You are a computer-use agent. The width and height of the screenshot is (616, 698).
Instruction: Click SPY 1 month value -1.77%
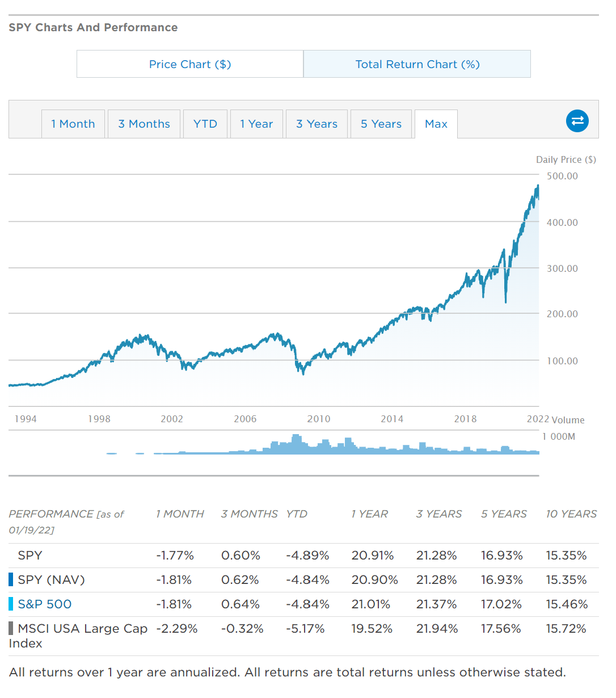tap(175, 556)
